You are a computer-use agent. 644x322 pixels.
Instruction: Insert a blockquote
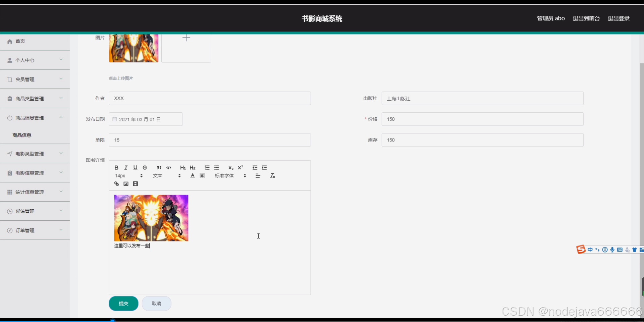(159, 168)
